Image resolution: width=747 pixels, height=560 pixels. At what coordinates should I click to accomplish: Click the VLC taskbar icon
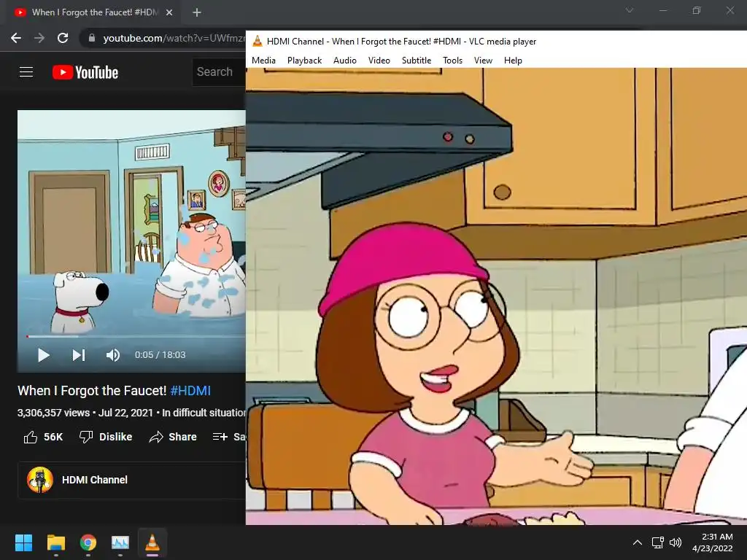[x=152, y=542]
